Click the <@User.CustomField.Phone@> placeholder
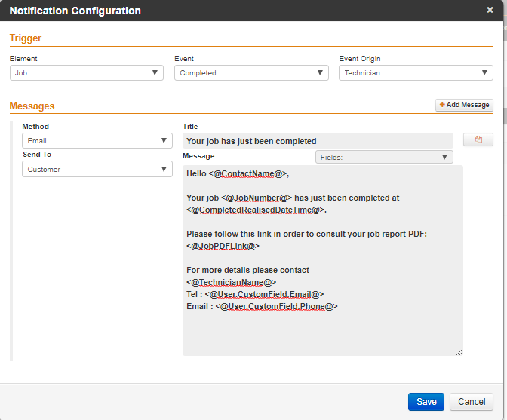 pyautogui.click(x=276, y=306)
